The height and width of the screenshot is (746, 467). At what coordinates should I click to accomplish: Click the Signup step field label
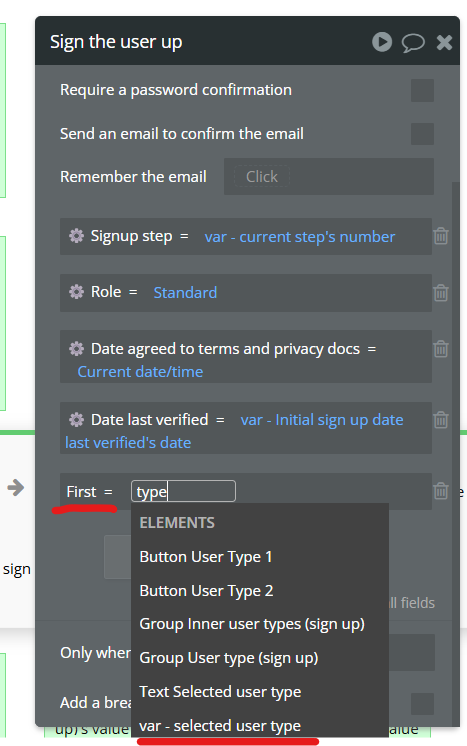click(131, 236)
